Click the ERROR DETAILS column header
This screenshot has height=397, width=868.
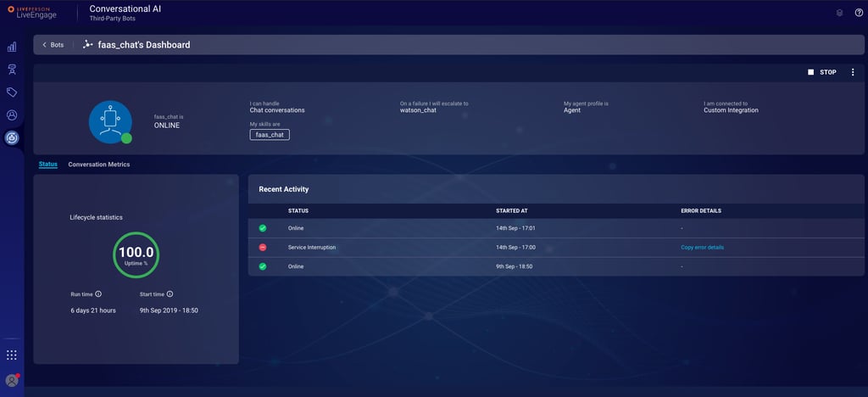(x=701, y=211)
